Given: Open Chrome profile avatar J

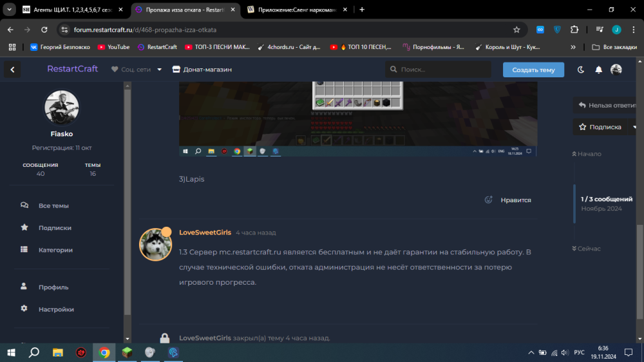Looking at the screenshot, I should pos(616,30).
